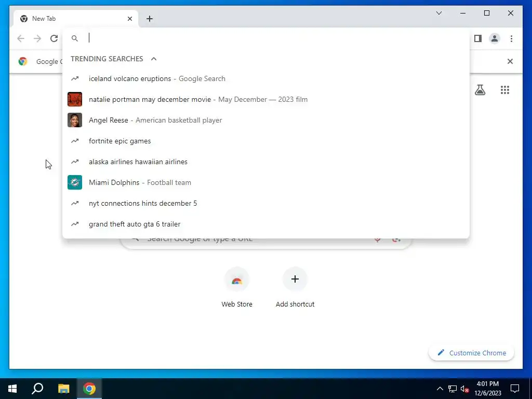Select Miami Dolphins suggestion
This screenshot has height=399, width=532.
pos(266,182)
